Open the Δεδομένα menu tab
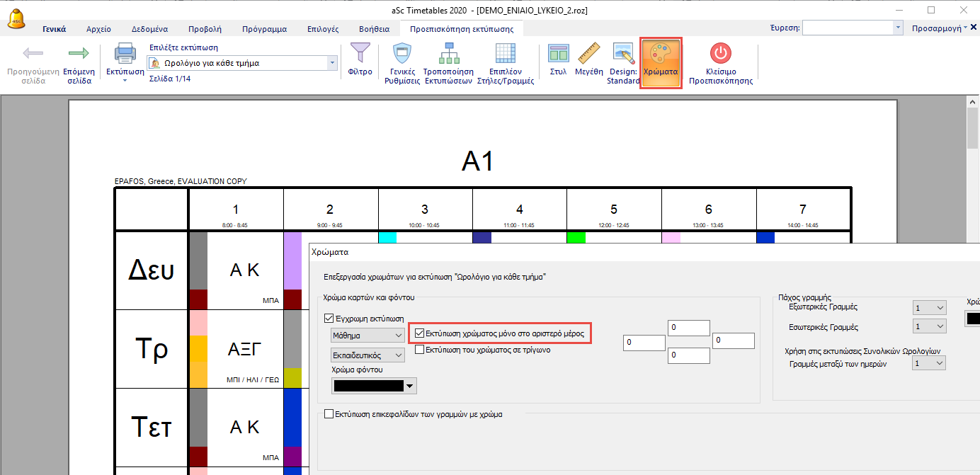This screenshot has width=980, height=475. [149, 29]
